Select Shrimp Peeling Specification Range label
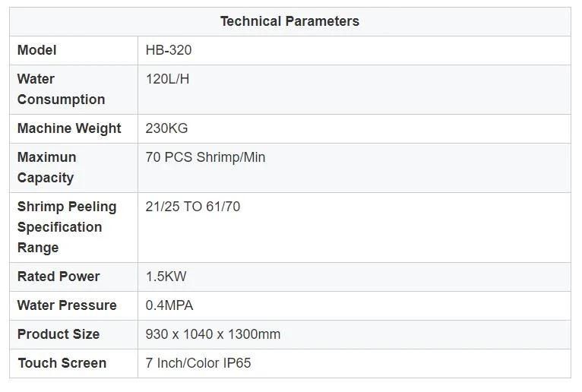Viewport: 582px width, 392px height. tap(67, 227)
